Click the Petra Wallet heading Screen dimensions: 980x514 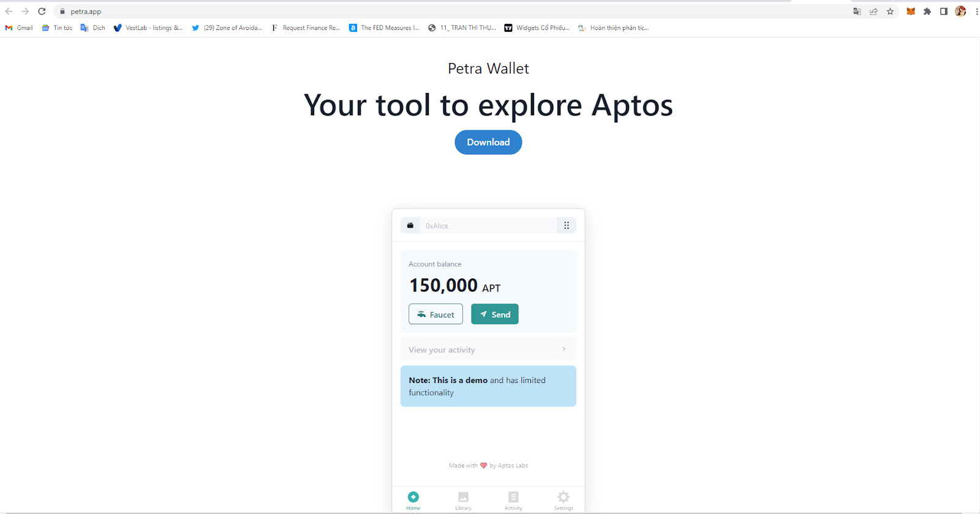[x=488, y=69]
